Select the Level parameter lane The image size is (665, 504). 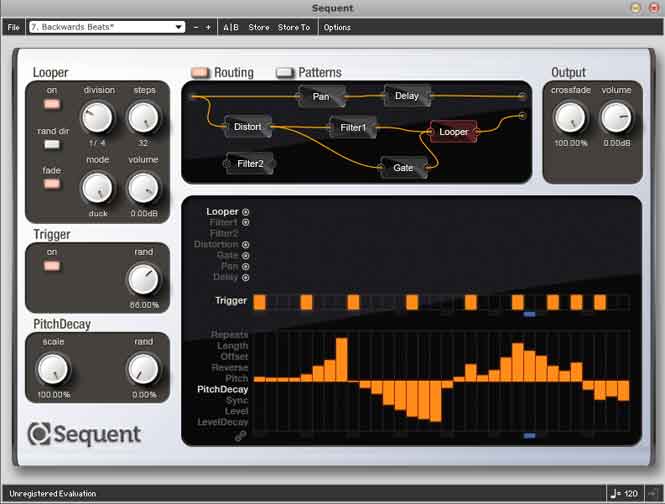[x=236, y=411]
